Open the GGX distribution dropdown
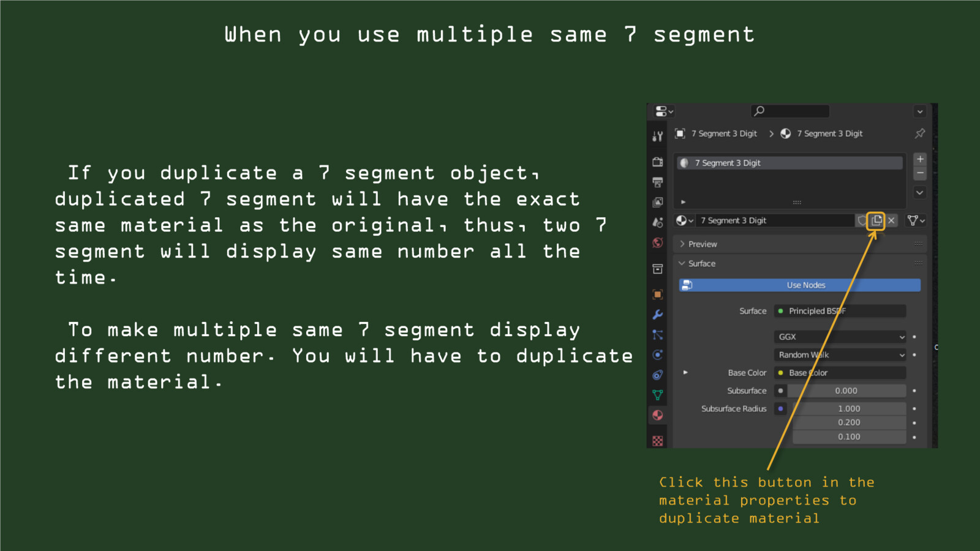 tap(840, 337)
